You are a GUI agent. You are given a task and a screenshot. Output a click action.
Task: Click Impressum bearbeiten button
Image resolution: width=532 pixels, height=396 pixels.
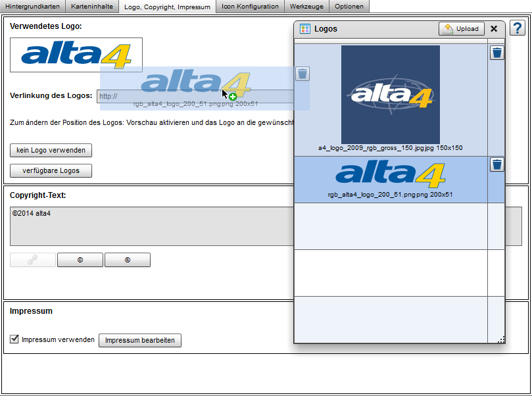point(140,340)
